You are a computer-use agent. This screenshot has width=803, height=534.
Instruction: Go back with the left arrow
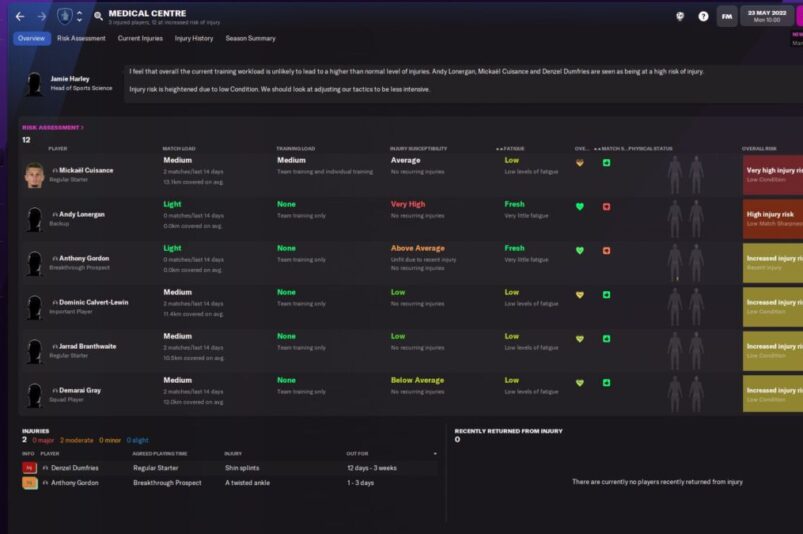coord(20,17)
